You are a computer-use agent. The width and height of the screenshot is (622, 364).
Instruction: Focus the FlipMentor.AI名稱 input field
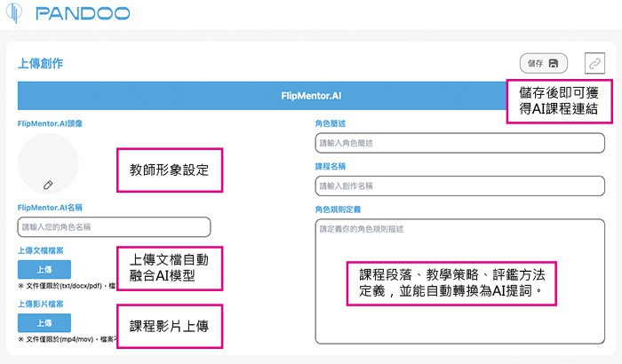point(114,226)
